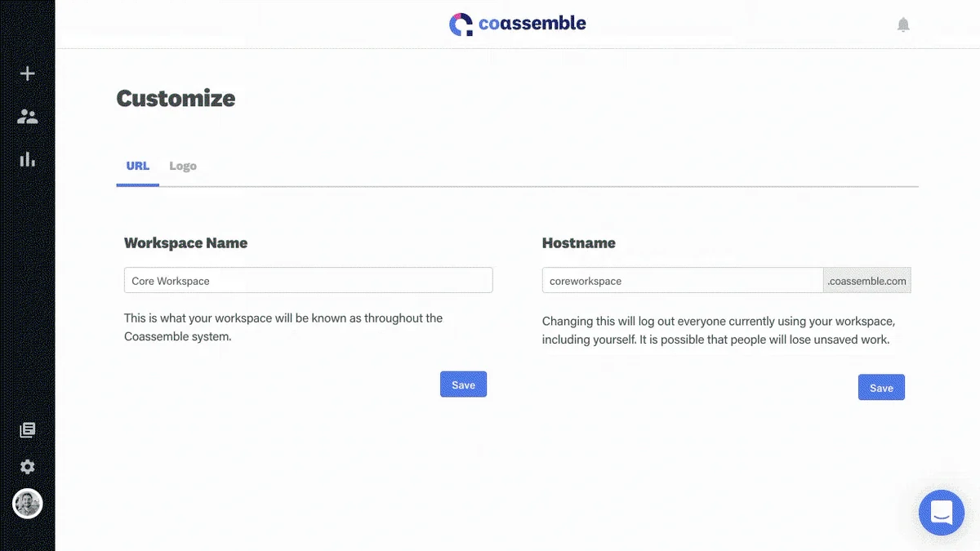Viewport: 980px width, 551px height.
Task: Click the Hostname section label
Action: click(578, 242)
